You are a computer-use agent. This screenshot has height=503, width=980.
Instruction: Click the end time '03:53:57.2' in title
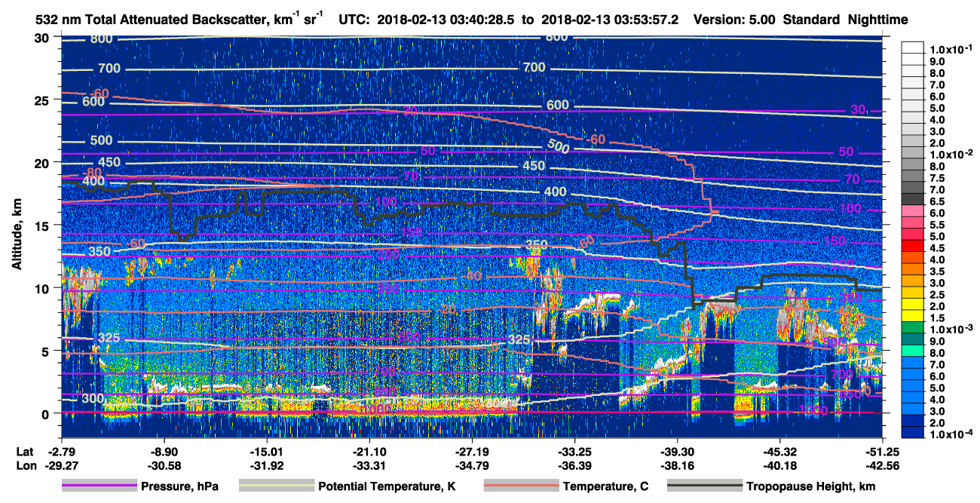(644, 20)
